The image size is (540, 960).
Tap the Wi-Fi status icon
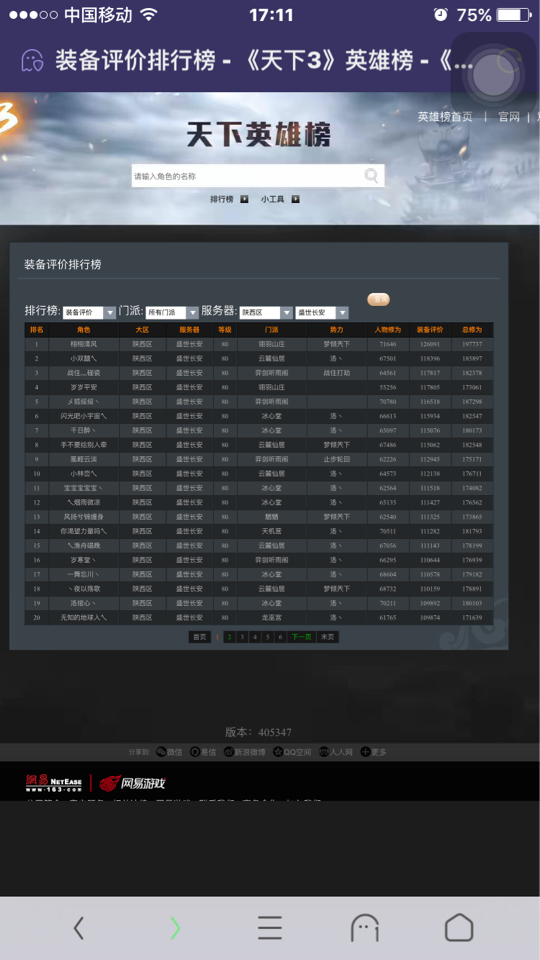coord(149,15)
